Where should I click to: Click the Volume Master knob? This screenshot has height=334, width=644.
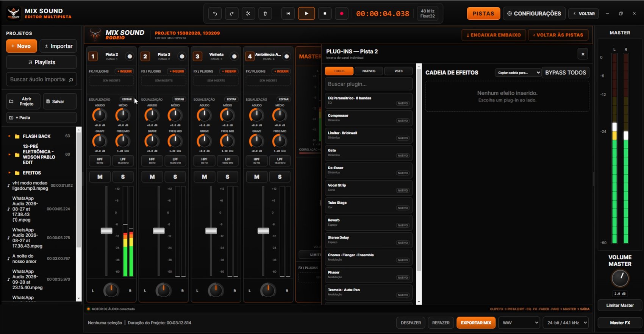tap(620, 278)
